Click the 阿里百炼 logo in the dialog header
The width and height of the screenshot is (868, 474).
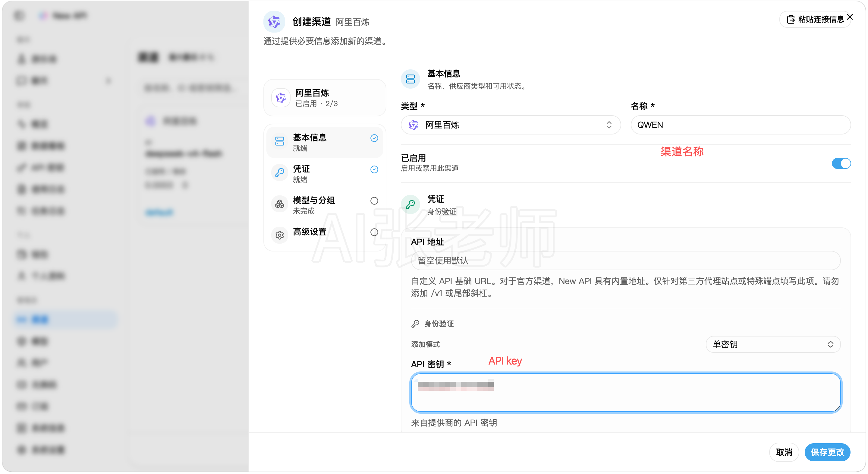[x=274, y=22]
